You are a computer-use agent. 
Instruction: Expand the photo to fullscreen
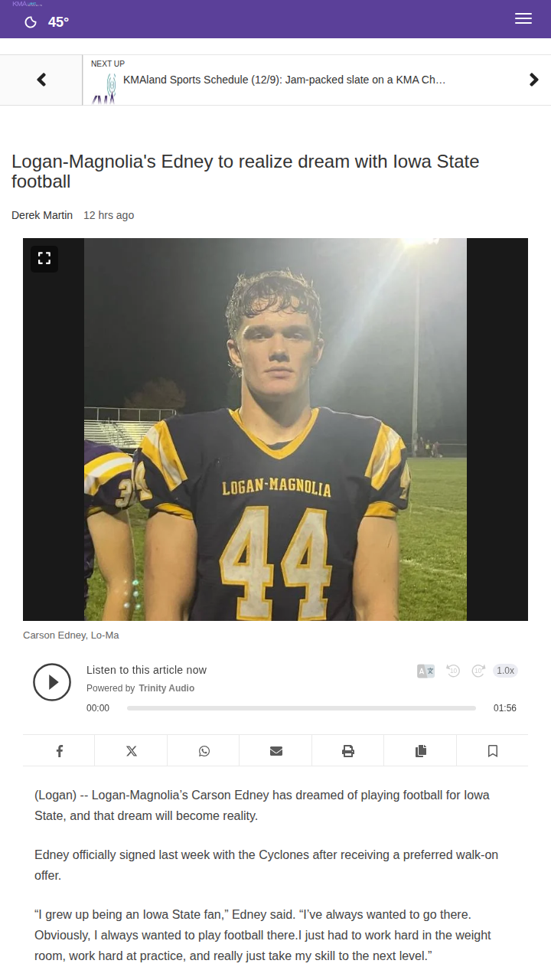click(44, 259)
